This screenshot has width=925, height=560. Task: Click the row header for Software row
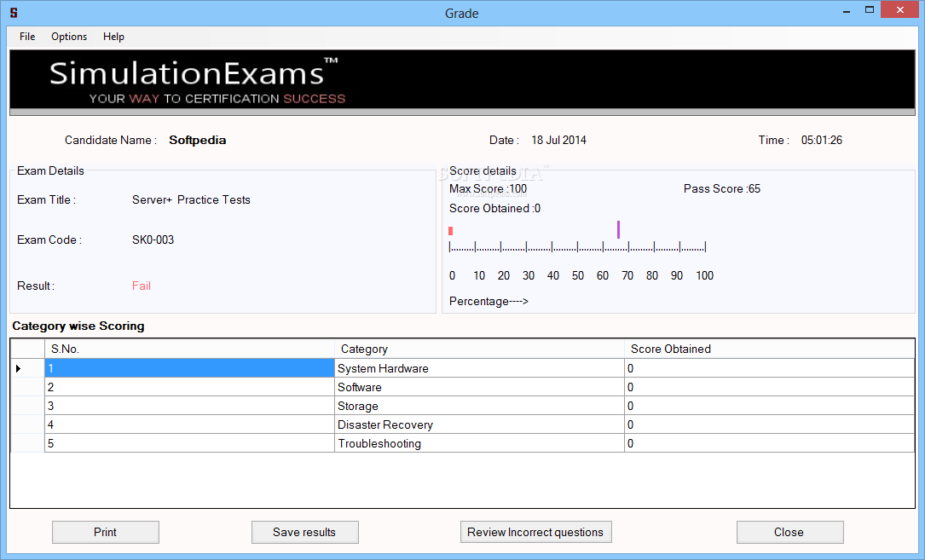28,387
